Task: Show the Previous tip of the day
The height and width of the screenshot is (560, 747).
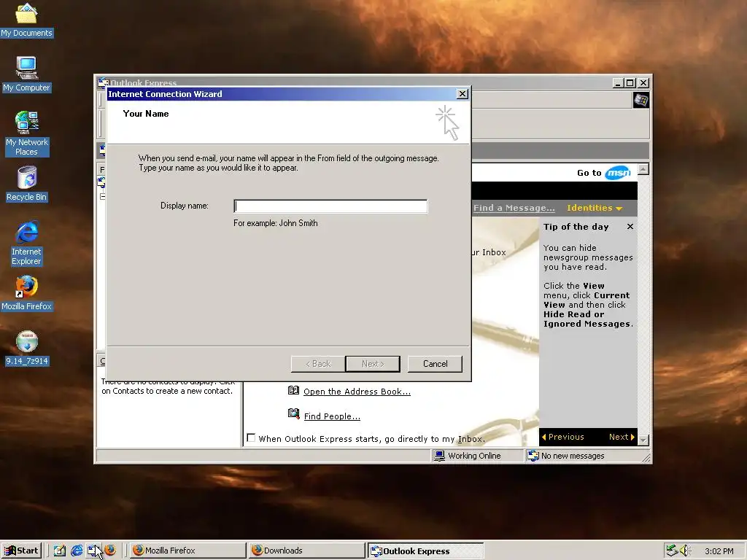Action: (x=562, y=437)
